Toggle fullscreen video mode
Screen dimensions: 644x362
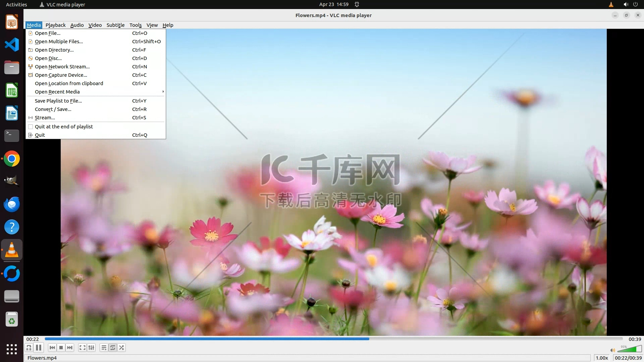click(x=82, y=348)
